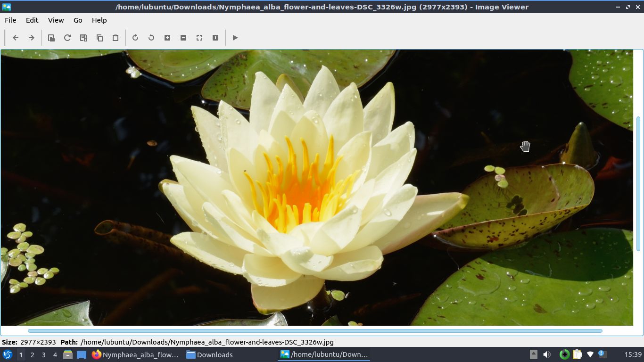Switch to virtual desktop 2
Viewport: 644px width, 362px height.
click(x=32, y=355)
